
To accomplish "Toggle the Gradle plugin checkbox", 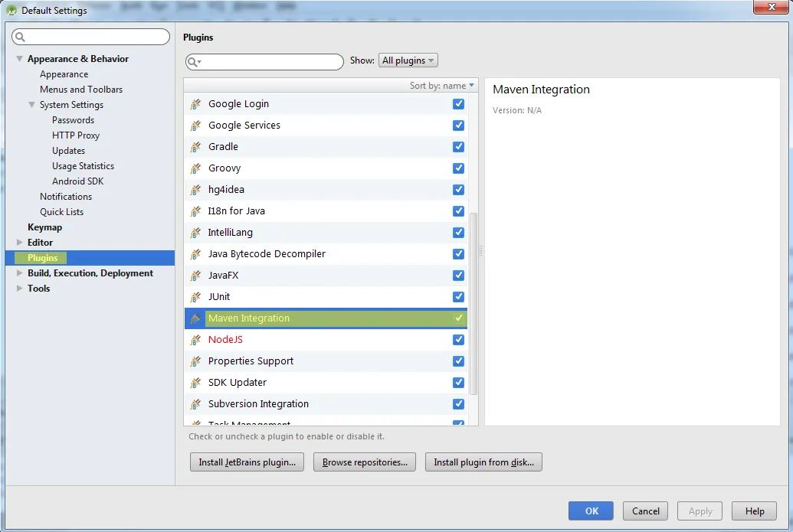I will point(458,146).
